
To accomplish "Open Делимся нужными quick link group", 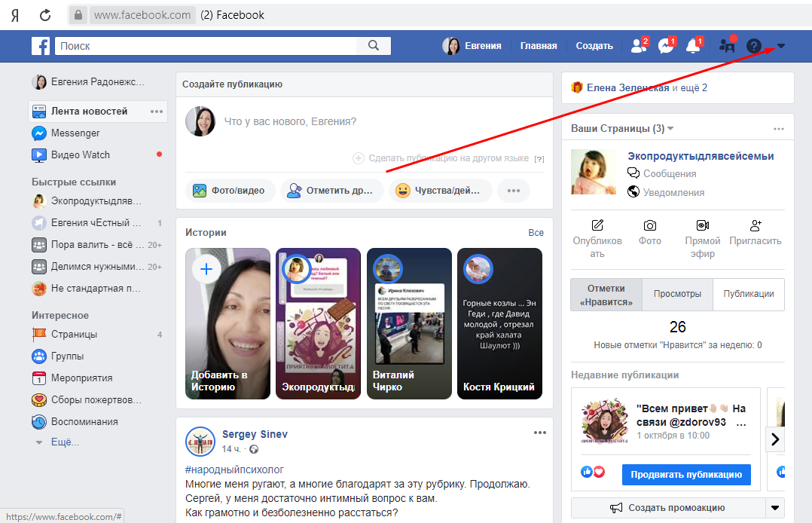I will (x=97, y=267).
